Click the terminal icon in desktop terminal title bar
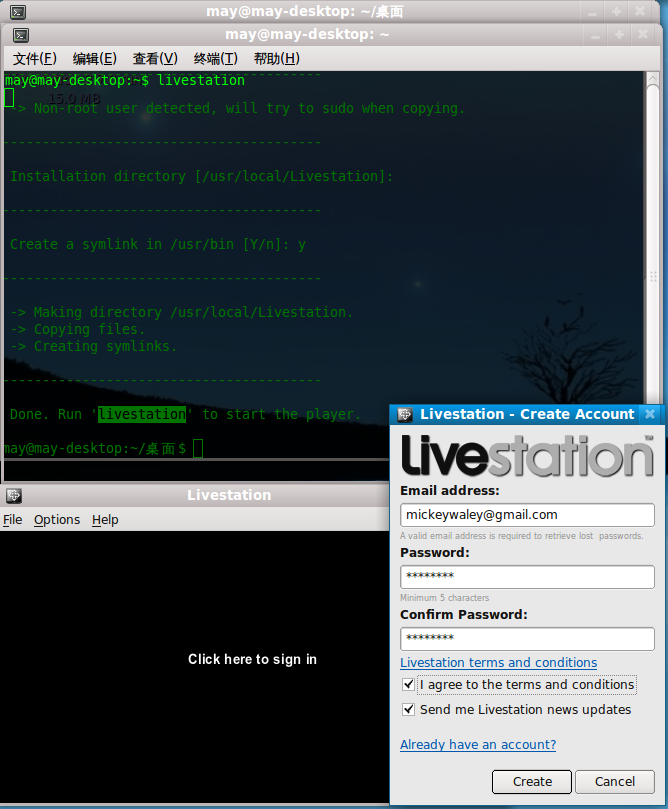 18,12
